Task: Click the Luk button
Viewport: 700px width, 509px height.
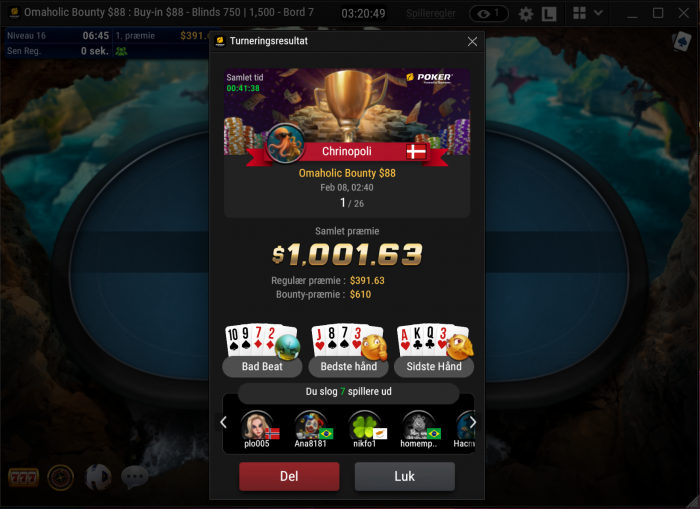Action: click(x=404, y=476)
